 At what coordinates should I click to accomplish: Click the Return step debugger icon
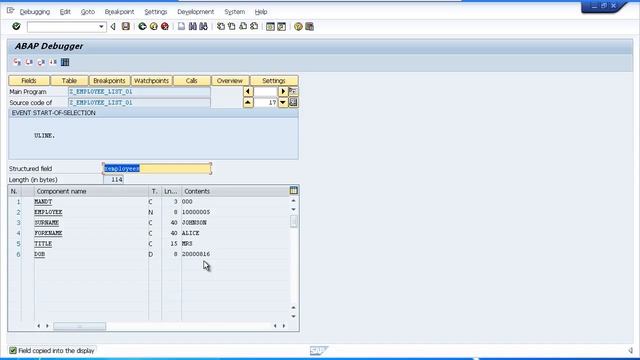coord(41,62)
